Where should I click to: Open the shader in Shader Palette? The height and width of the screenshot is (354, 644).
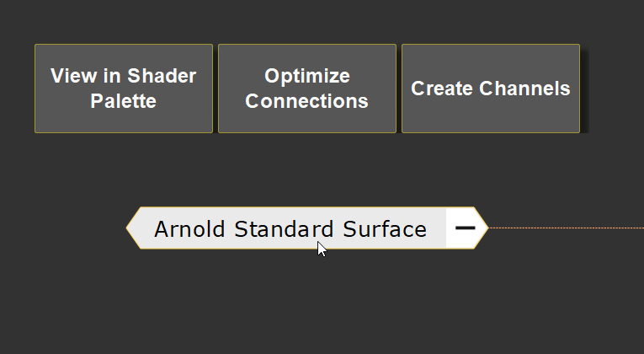point(123,88)
